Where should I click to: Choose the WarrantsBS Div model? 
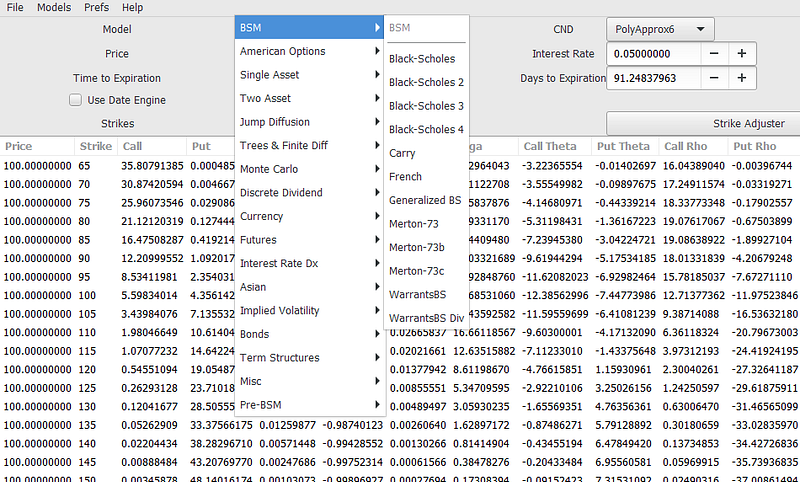pos(426,318)
